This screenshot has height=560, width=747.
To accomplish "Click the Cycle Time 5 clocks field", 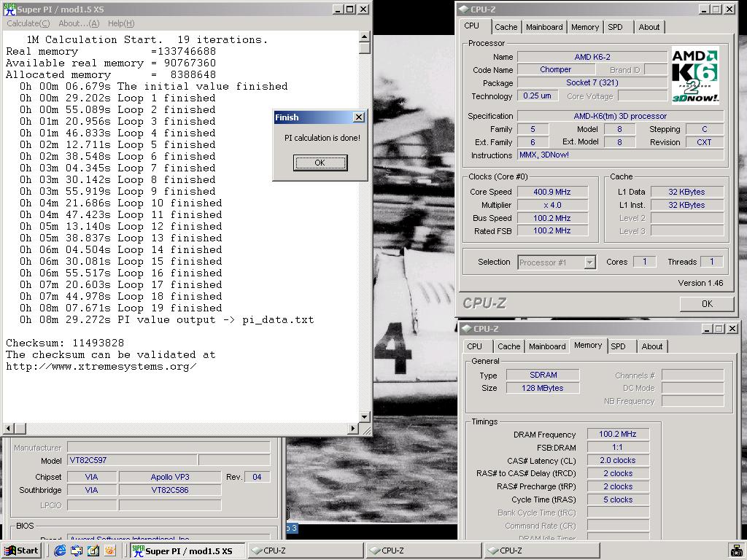I will (x=618, y=499).
